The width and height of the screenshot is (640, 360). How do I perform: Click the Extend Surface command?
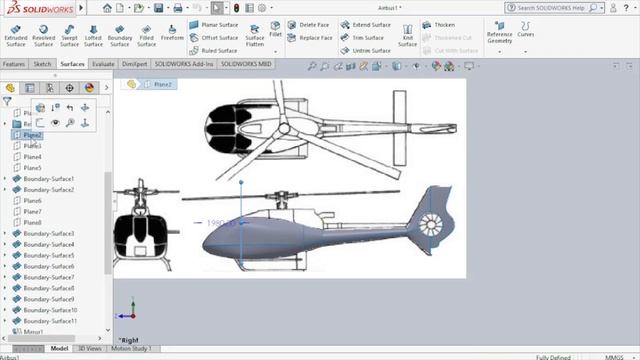click(x=366, y=25)
